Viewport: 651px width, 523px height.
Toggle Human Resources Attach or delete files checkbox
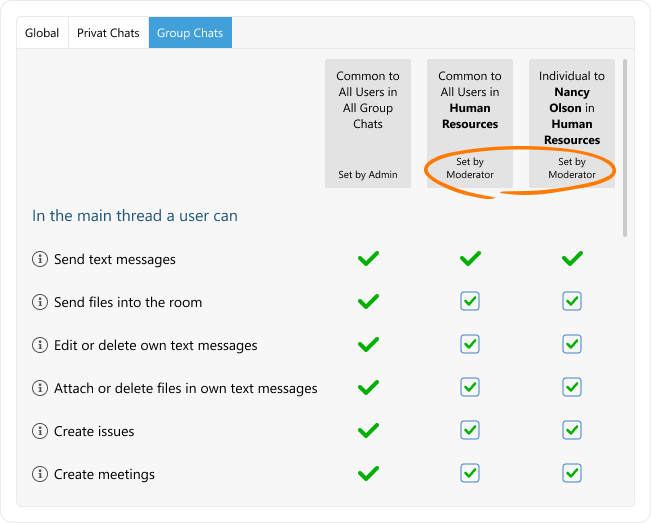(470, 387)
